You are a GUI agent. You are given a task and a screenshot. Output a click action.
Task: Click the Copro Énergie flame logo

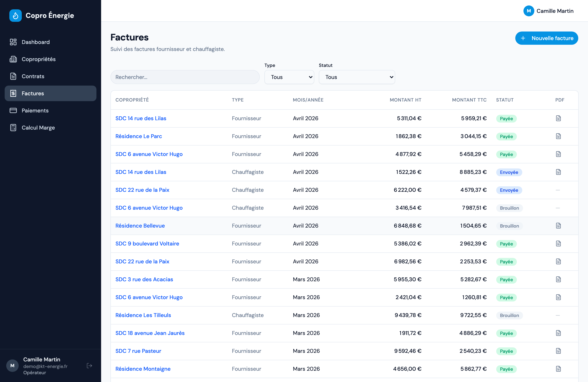point(16,16)
